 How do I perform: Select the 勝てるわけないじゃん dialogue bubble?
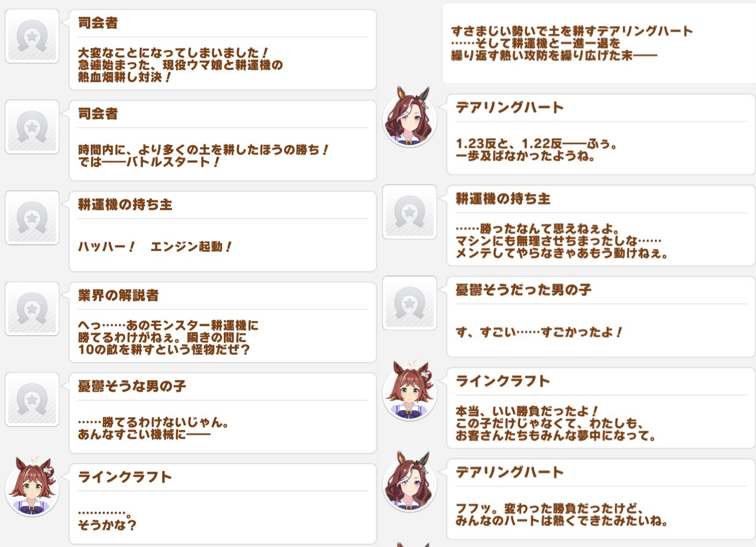pyautogui.click(x=223, y=413)
